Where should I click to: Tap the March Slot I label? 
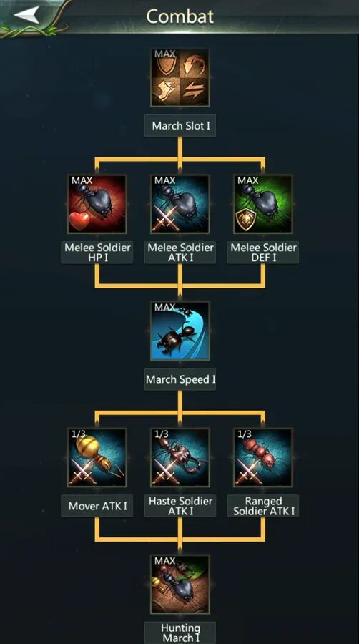coord(180,126)
